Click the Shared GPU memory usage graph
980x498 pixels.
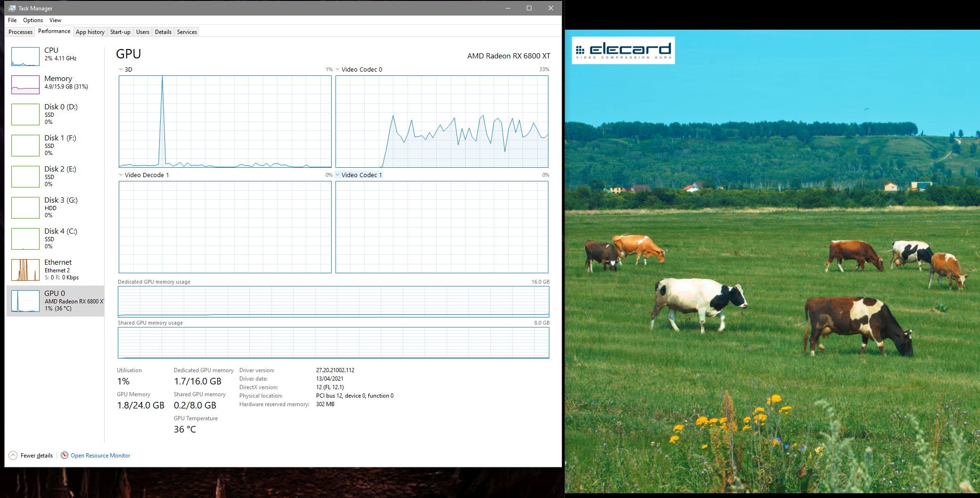334,343
